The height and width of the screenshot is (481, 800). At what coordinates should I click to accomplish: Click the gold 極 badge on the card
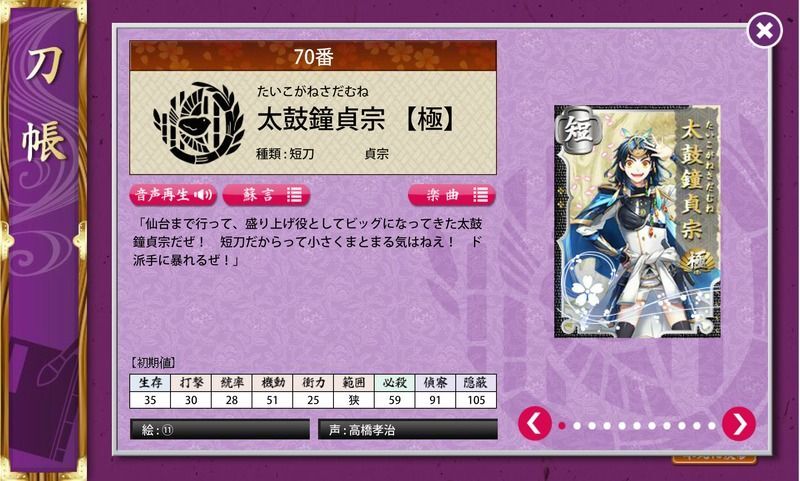point(697,262)
